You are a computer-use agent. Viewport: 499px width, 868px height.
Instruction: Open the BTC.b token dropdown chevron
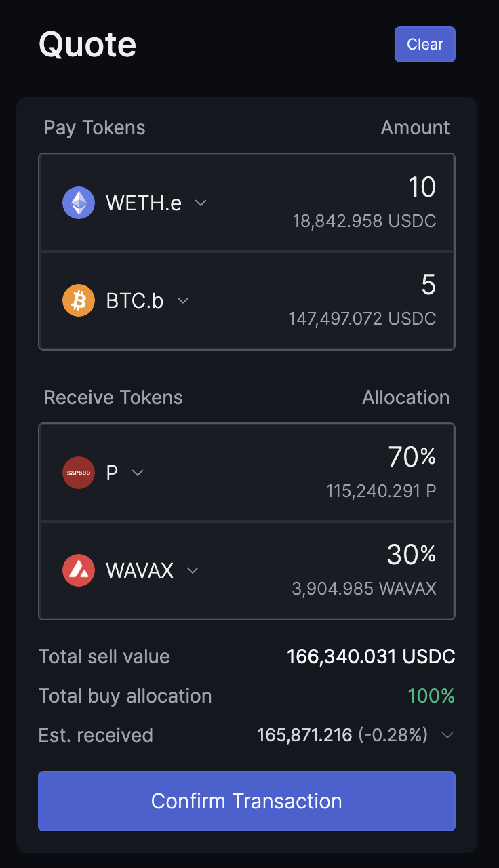182,300
